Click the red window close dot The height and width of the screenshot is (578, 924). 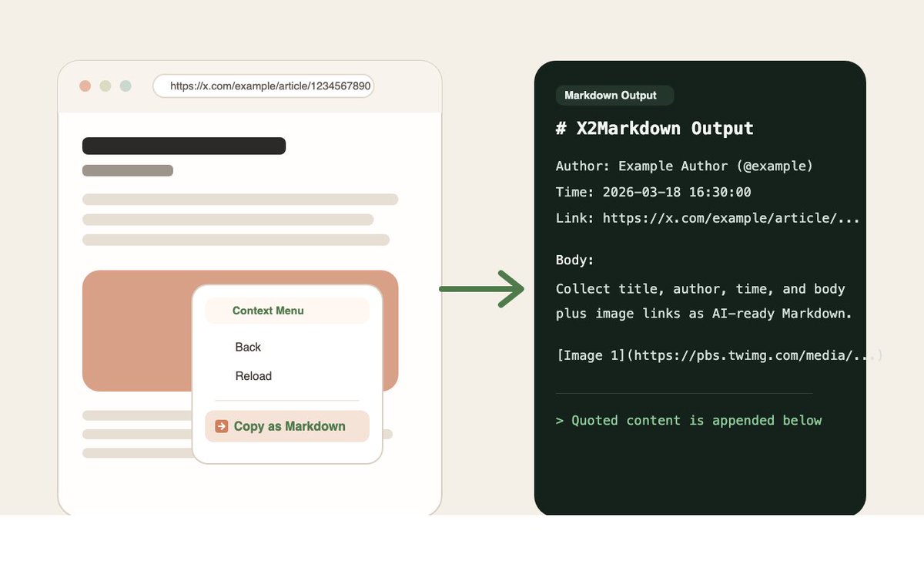pyautogui.click(x=85, y=86)
